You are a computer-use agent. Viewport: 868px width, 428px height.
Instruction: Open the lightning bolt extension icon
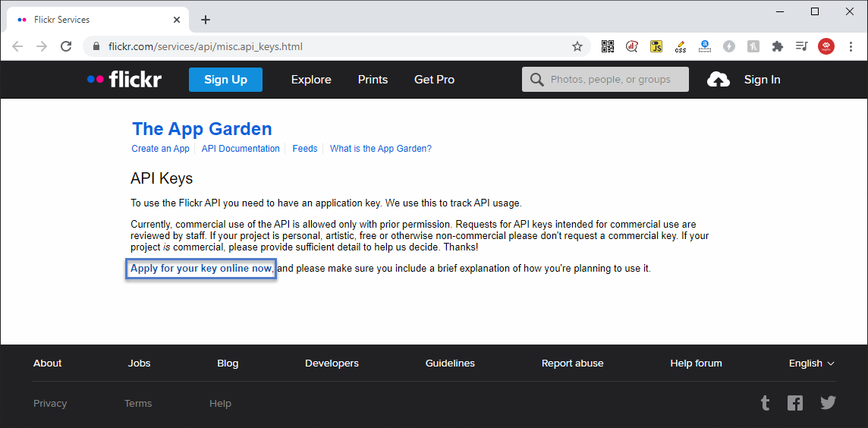pyautogui.click(x=729, y=46)
